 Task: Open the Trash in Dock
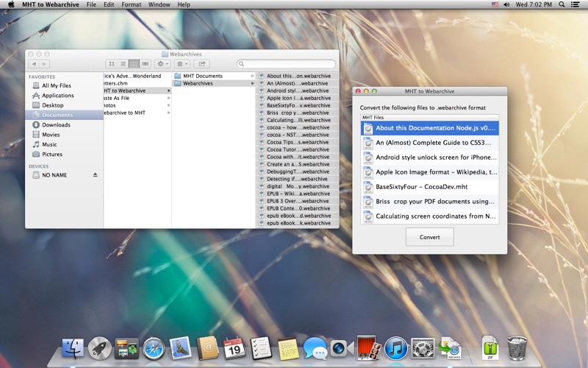pyautogui.click(x=517, y=348)
